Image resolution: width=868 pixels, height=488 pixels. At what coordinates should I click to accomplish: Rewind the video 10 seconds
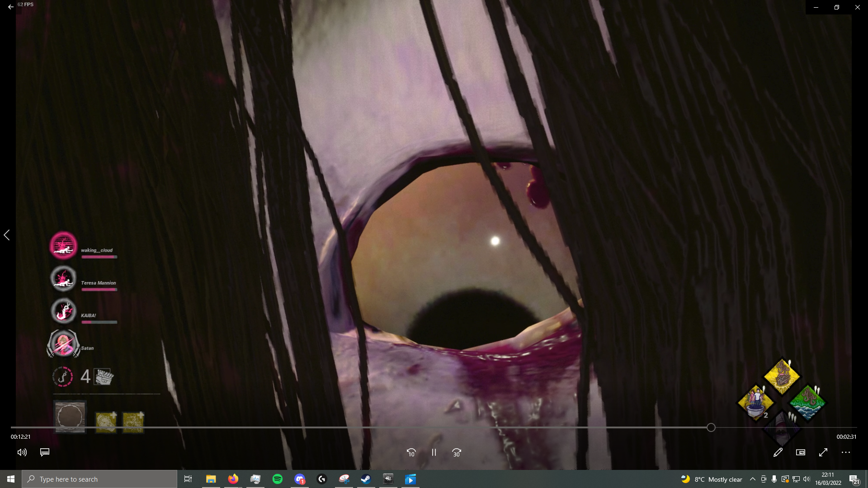point(411,452)
